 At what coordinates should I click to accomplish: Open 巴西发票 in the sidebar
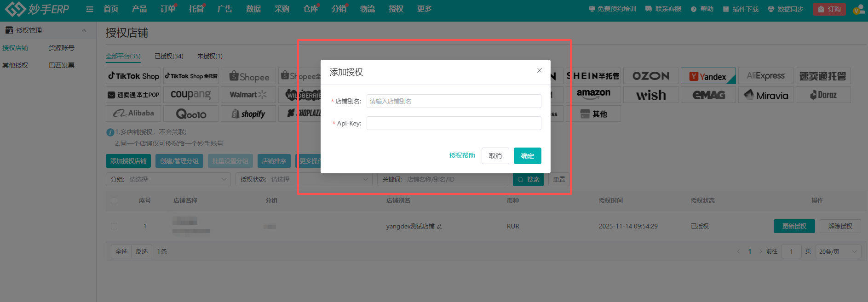point(61,65)
